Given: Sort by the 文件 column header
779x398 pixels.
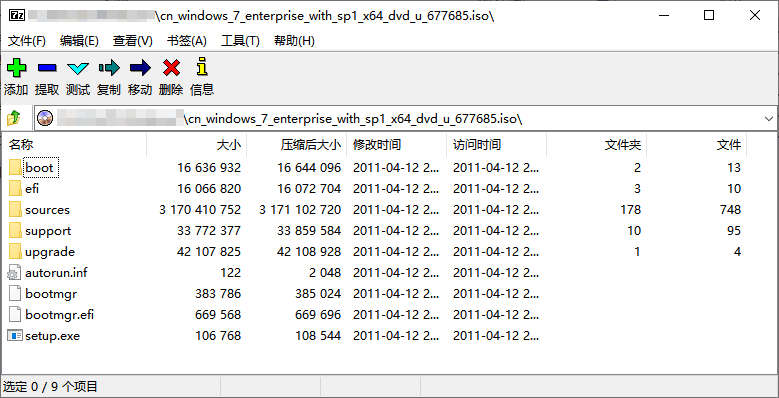Looking at the screenshot, I should point(729,145).
